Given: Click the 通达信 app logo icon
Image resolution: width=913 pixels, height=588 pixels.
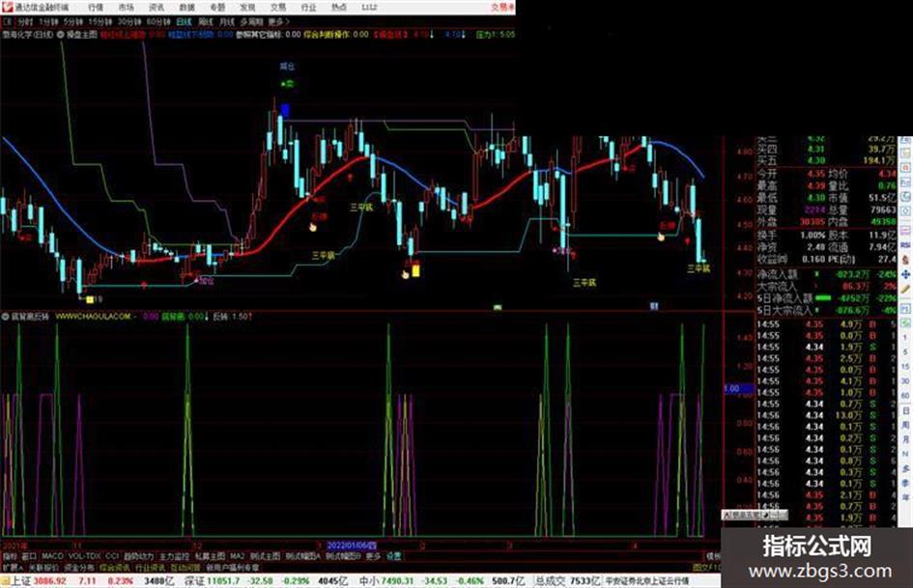Looking at the screenshot, I should point(7,7).
